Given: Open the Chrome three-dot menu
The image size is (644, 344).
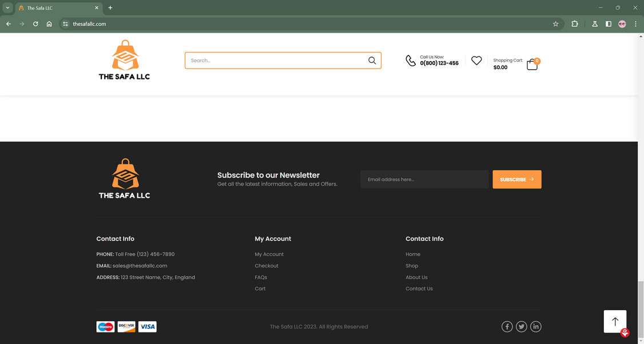Looking at the screenshot, I should pyautogui.click(x=635, y=24).
